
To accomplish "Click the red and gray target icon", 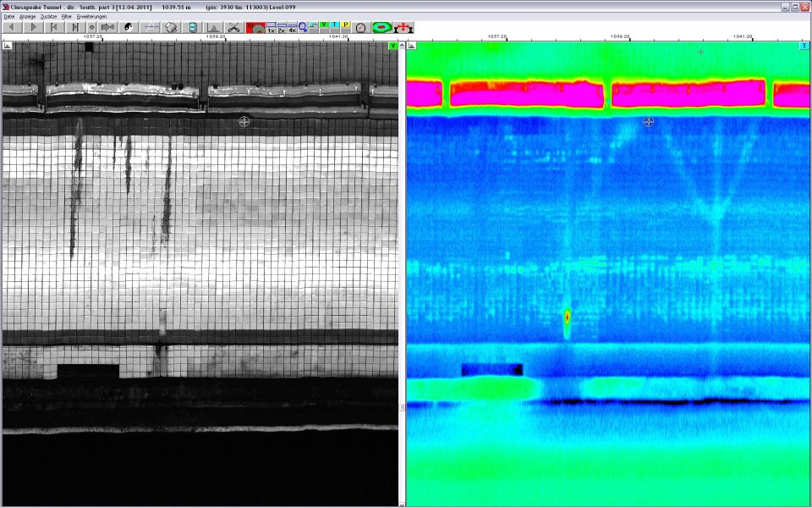I will 255,27.
